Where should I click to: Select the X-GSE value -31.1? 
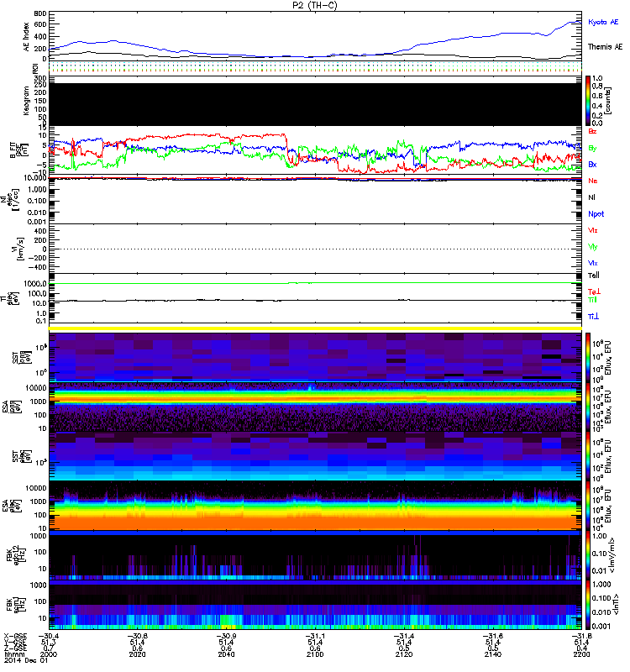coord(315,637)
